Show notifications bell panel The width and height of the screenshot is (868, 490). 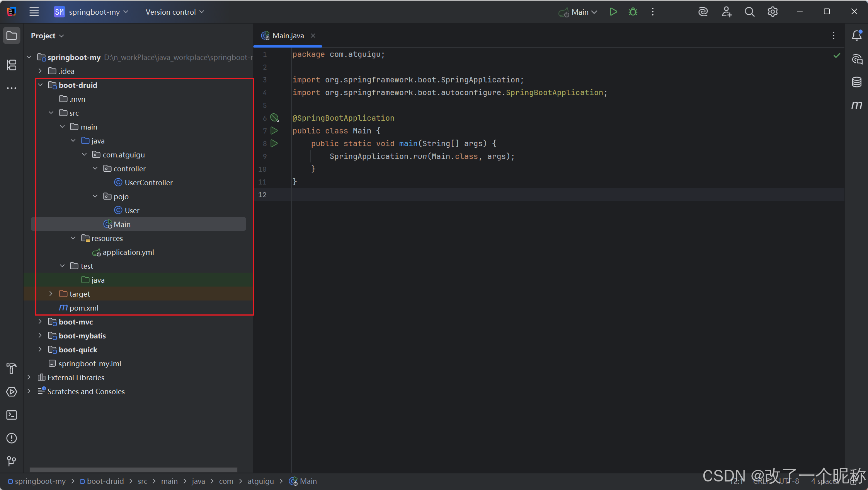pos(856,36)
